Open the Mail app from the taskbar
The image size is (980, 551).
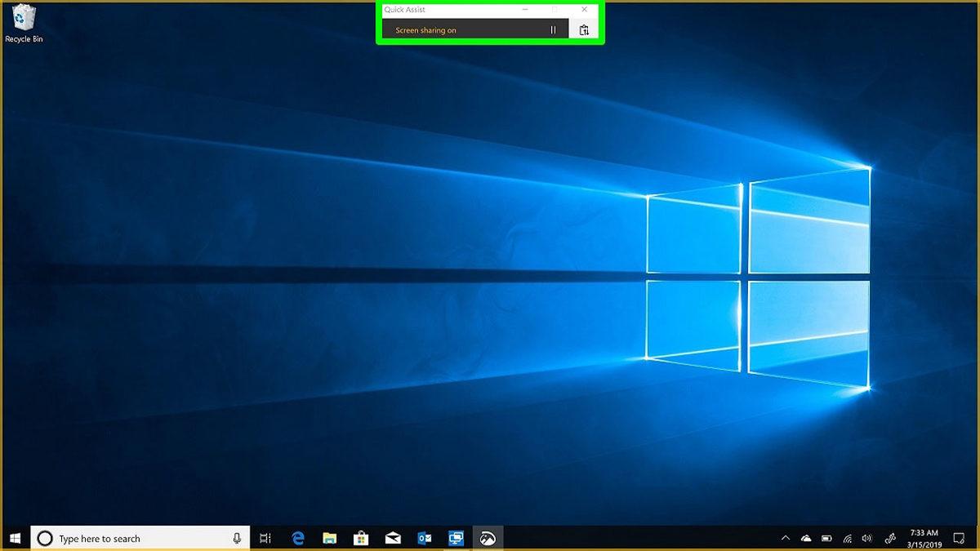392,537
